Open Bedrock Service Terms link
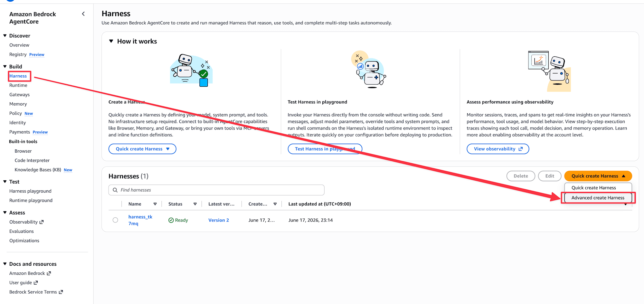Viewport: 644px width, 304px height. (33, 292)
